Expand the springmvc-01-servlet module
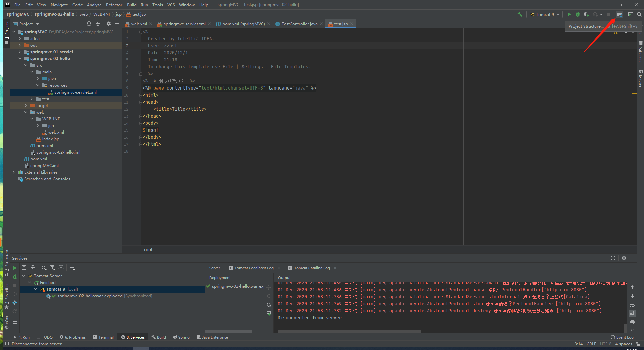 tap(20, 52)
